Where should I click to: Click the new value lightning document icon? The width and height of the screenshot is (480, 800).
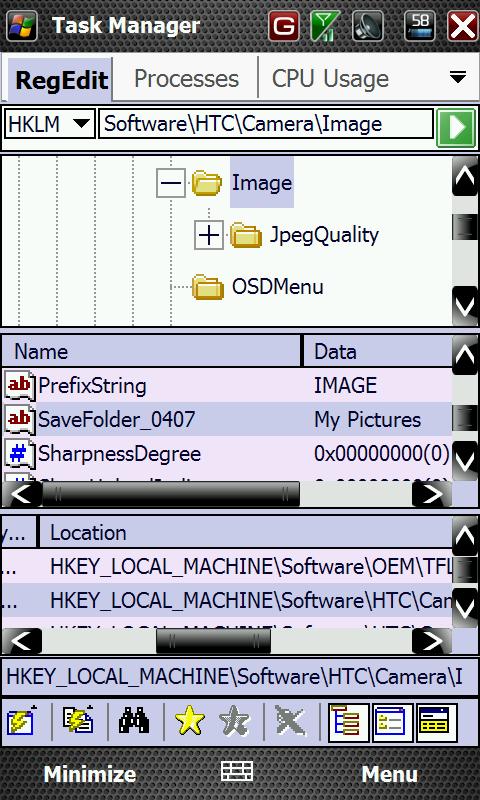78,720
